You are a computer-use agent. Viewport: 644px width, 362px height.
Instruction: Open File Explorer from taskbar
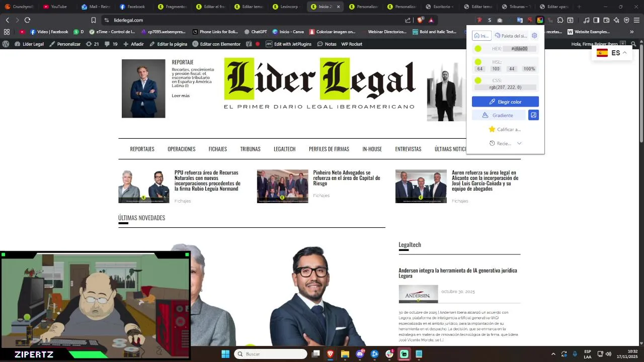click(x=345, y=354)
